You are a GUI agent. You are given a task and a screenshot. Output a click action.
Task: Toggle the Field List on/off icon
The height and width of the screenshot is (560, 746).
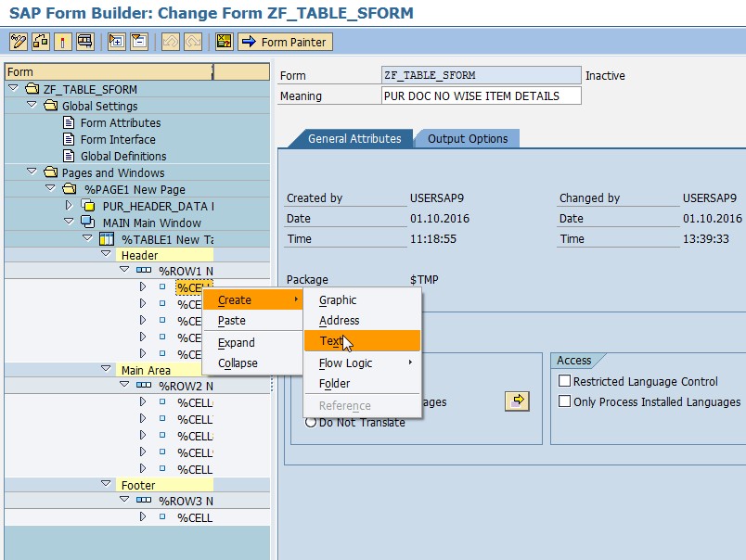coord(225,42)
